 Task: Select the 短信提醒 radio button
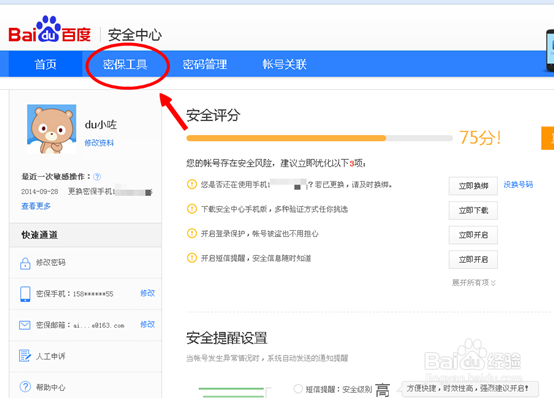(x=298, y=389)
